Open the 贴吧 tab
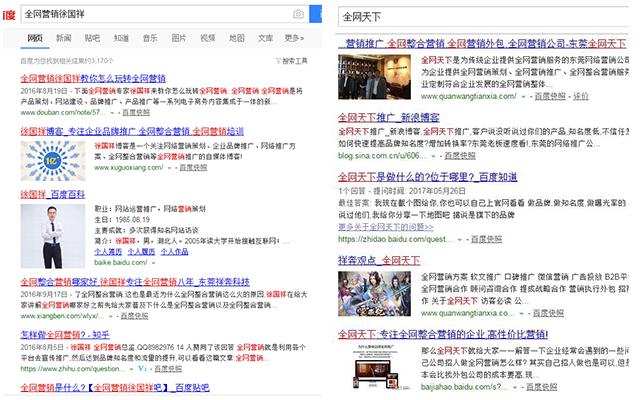This screenshot has width=644, height=400. point(92,38)
